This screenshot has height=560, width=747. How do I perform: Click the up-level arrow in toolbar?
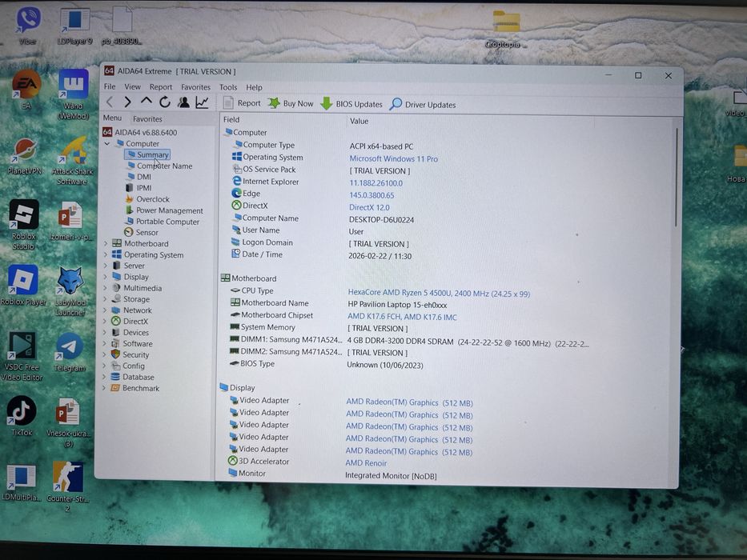(x=147, y=102)
